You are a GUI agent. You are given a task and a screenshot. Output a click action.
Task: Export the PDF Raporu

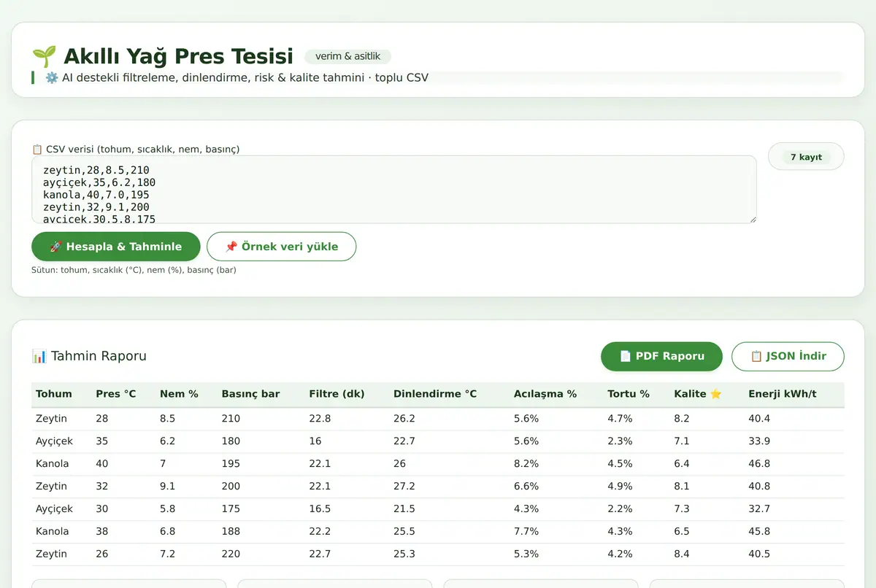[x=661, y=356]
